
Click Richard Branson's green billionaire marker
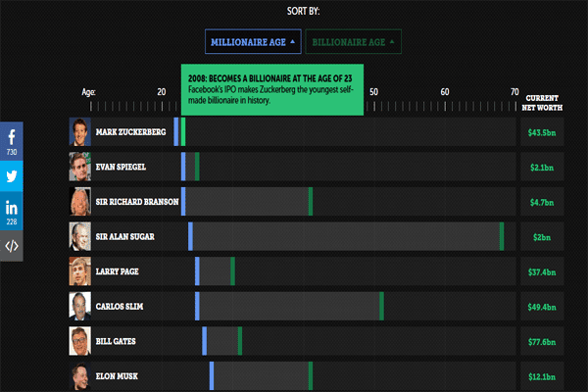click(310, 202)
